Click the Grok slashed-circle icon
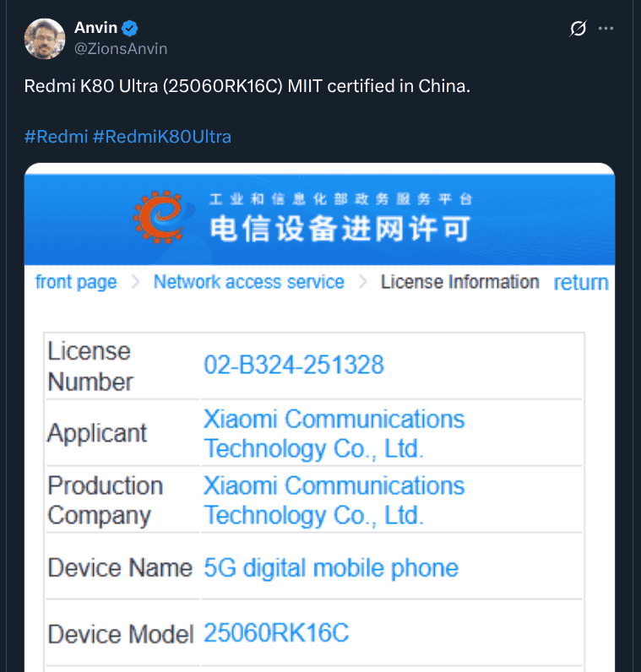Screen dimensions: 641x672 [578, 29]
